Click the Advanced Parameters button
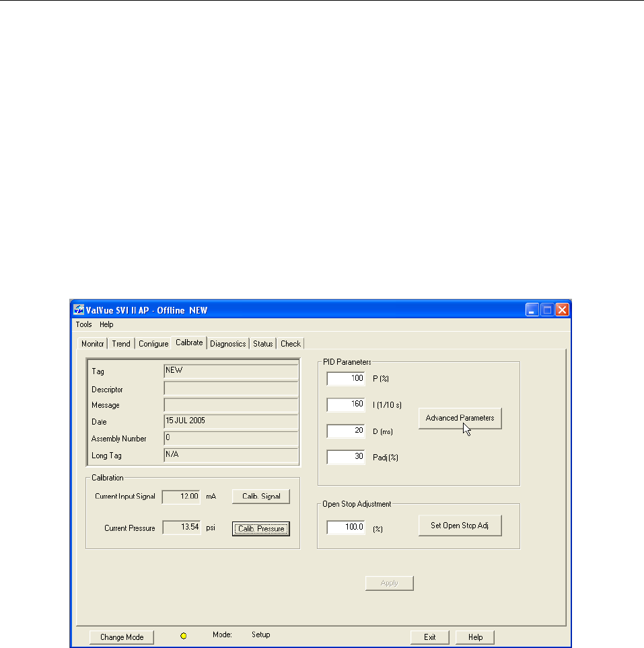 coord(460,419)
